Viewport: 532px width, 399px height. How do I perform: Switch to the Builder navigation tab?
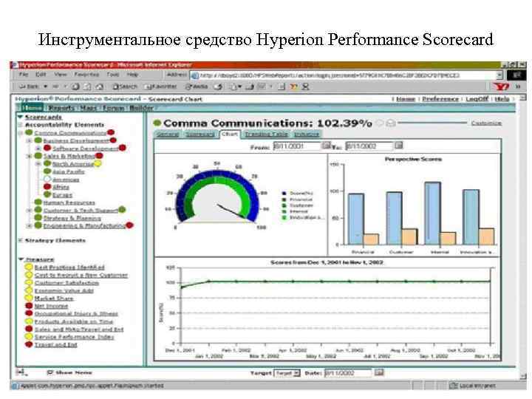pos(141,108)
